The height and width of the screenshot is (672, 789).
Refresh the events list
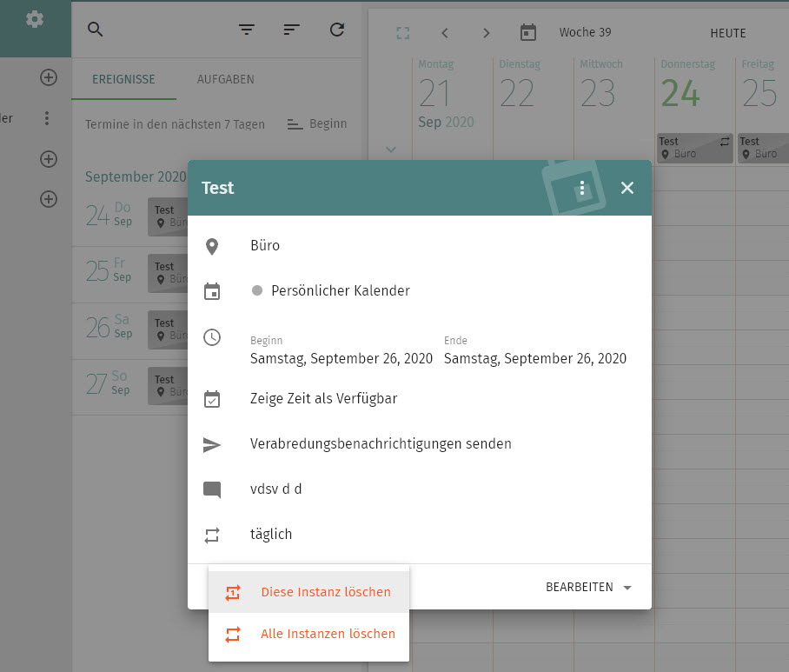coord(337,30)
